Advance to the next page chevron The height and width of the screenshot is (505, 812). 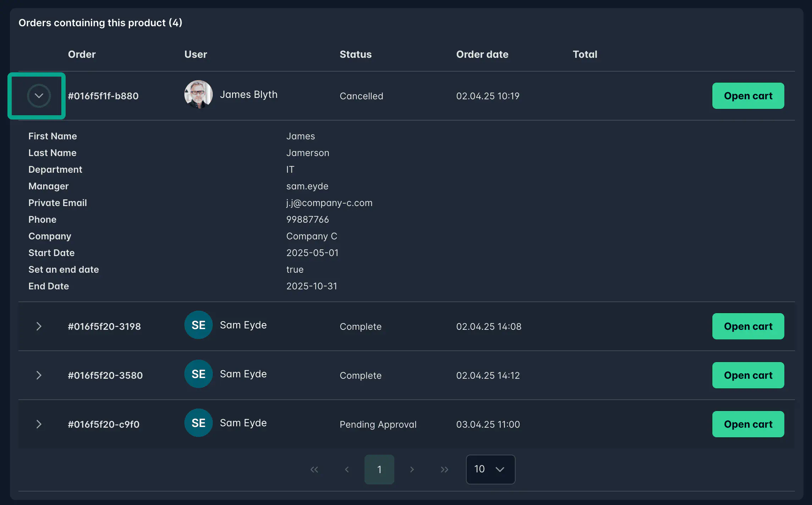412,469
